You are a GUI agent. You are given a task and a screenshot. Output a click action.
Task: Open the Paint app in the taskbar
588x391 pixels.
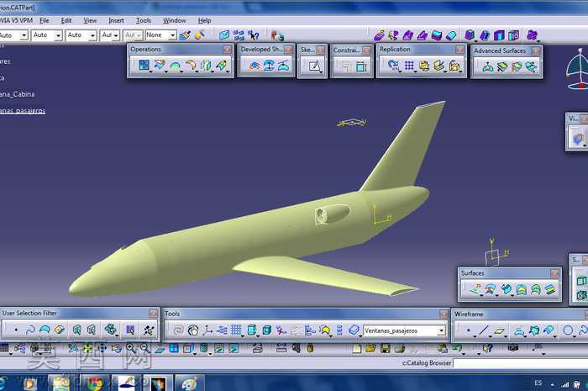(x=189, y=383)
